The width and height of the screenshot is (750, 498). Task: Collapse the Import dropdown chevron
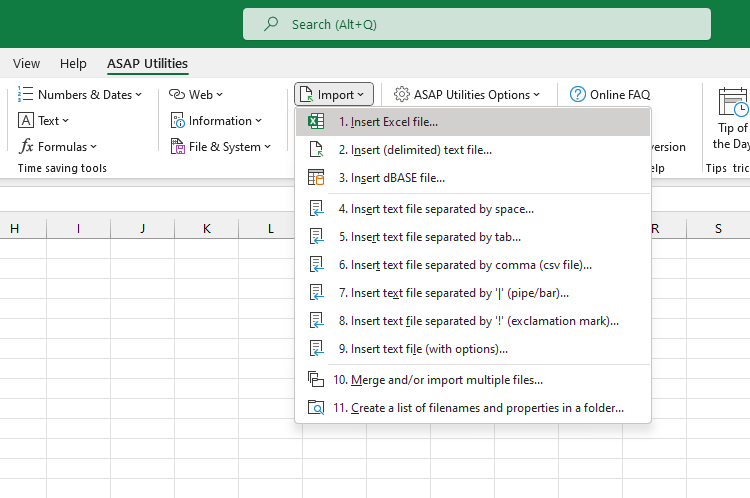(361, 95)
